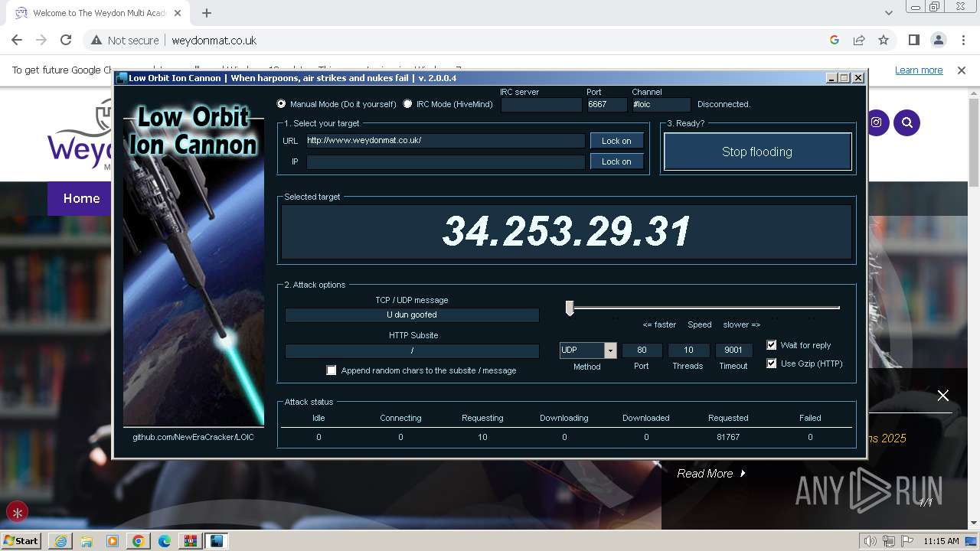Edit the IRC Port 6667 field
The width and height of the screenshot is (980, 551).
(x=606, y=105)
